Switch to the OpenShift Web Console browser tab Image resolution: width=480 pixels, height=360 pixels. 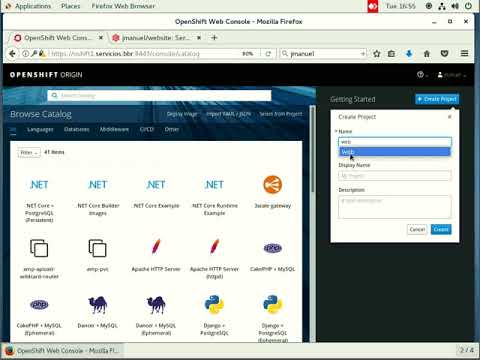[x=57, y=38]
